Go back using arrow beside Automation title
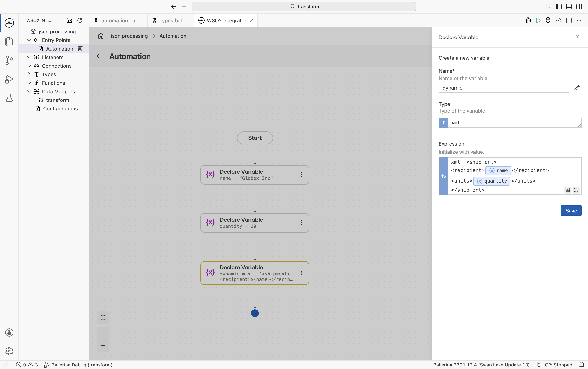The height and width of the screenshot is (369, 588). (x=99, y=56)
